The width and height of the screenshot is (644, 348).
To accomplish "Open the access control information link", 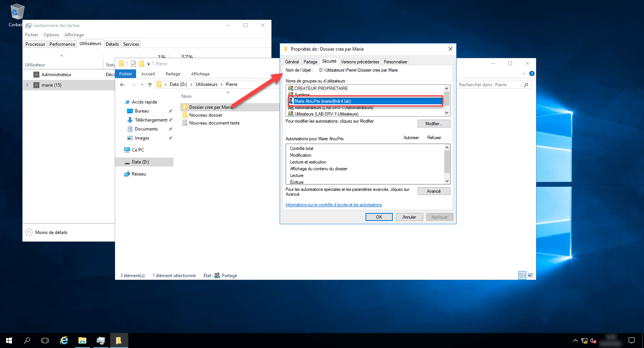I will [334, 205].
